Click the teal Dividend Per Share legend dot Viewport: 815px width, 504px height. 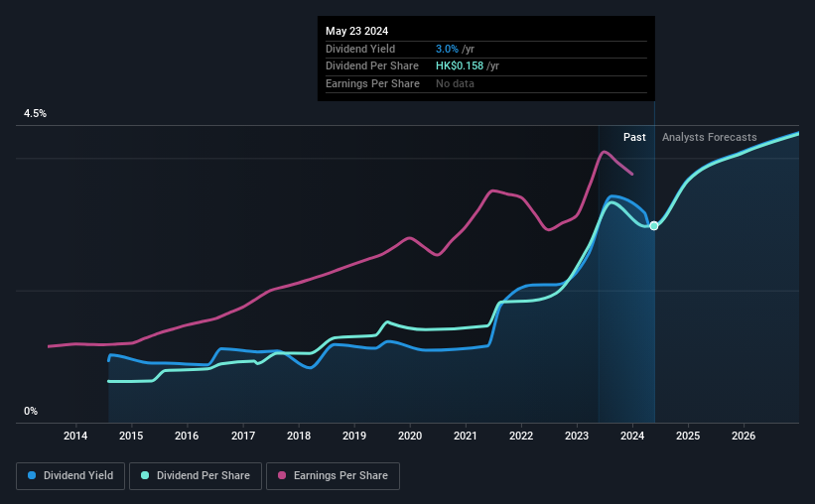pyautogui.click(x=145, y=475)
